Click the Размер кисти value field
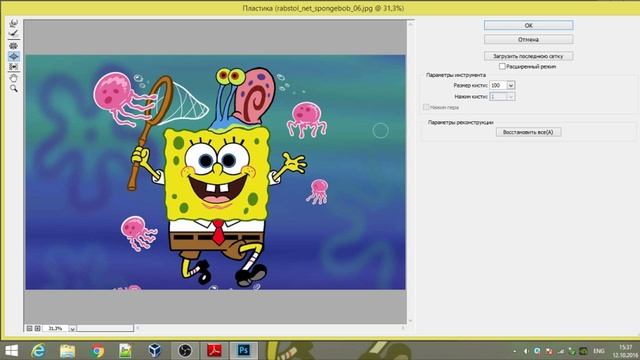Image resolution: width=640 pixels, height=360 pixels. pyautogui.click(x=498, y=85)
